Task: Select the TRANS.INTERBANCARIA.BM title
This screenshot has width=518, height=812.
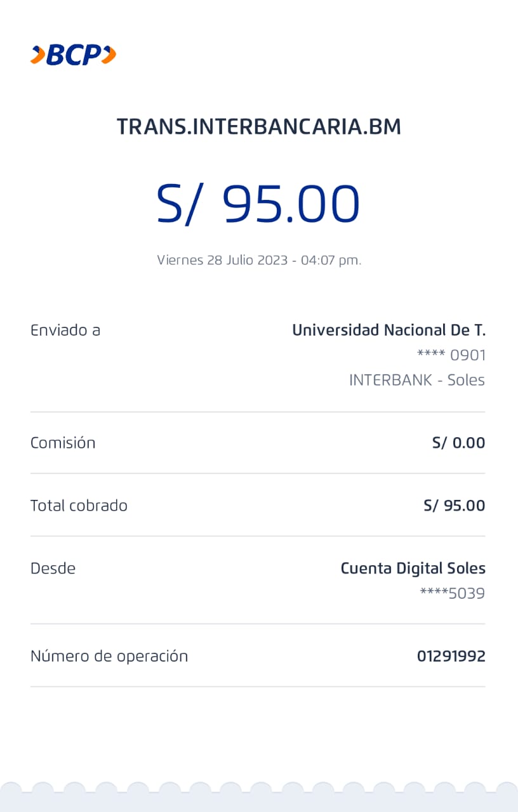Action: (x=259, y=127)
